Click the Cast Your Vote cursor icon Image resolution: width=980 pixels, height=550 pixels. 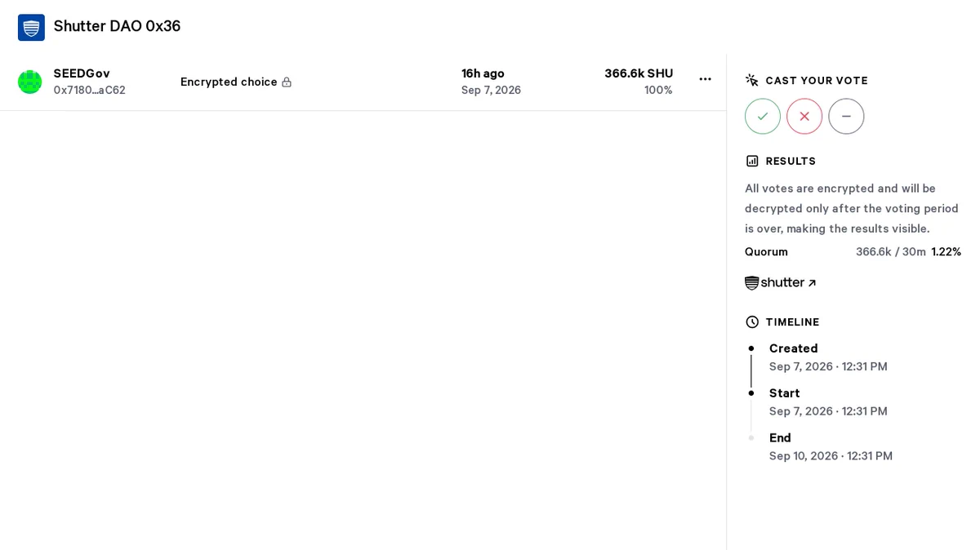click(752, 80)
